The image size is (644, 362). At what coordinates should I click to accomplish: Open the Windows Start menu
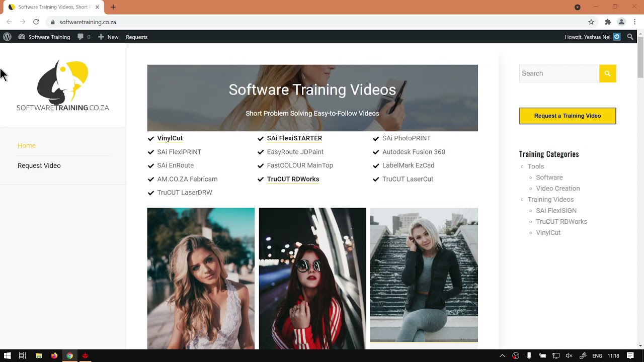coord(7,355)
